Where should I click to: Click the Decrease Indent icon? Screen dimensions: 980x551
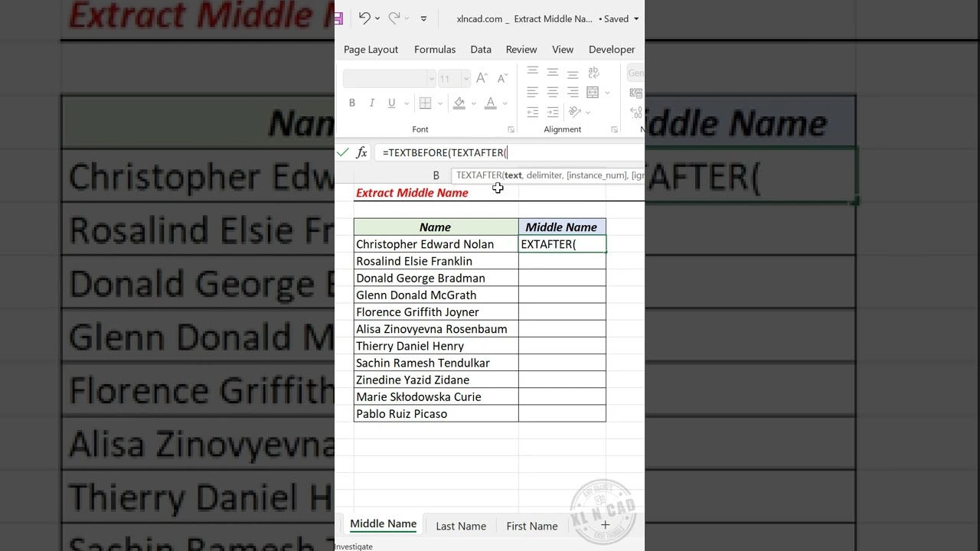pyautogui.click(x=532, y=112)
